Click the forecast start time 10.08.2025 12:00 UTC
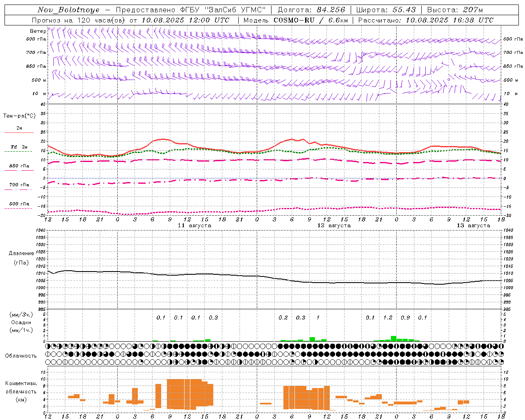The image size is (525, 420). pyautogui.click(x=185, y=20)
